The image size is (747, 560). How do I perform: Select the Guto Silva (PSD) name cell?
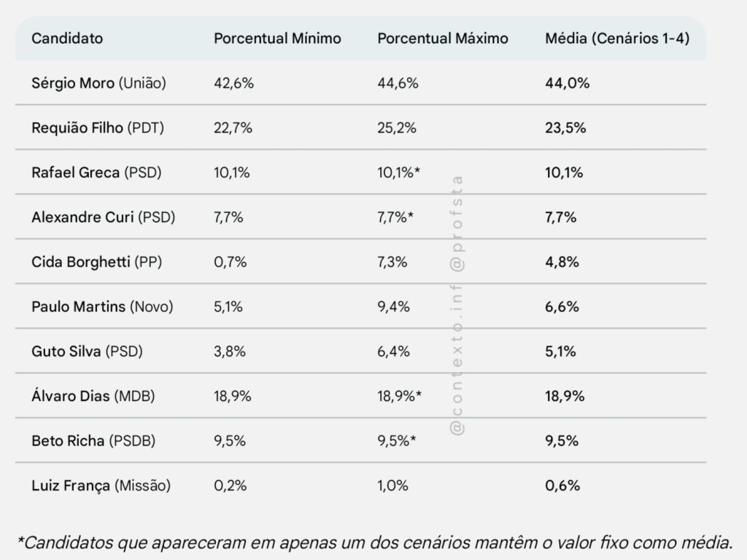(x=88, y=351)
